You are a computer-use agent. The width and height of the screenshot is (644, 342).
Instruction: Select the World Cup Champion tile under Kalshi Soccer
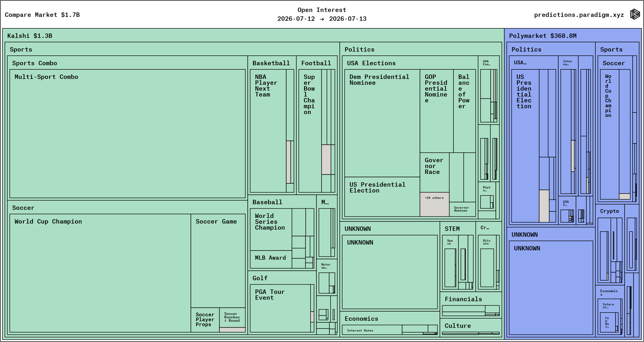[100, 273]
